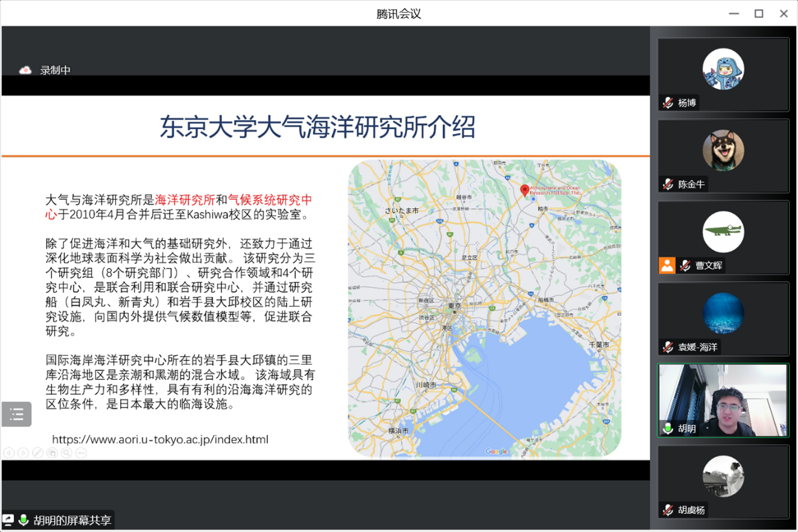Select 曹文辉's crocodile avatar
This screenshot has width=798, height=532.
723,232
